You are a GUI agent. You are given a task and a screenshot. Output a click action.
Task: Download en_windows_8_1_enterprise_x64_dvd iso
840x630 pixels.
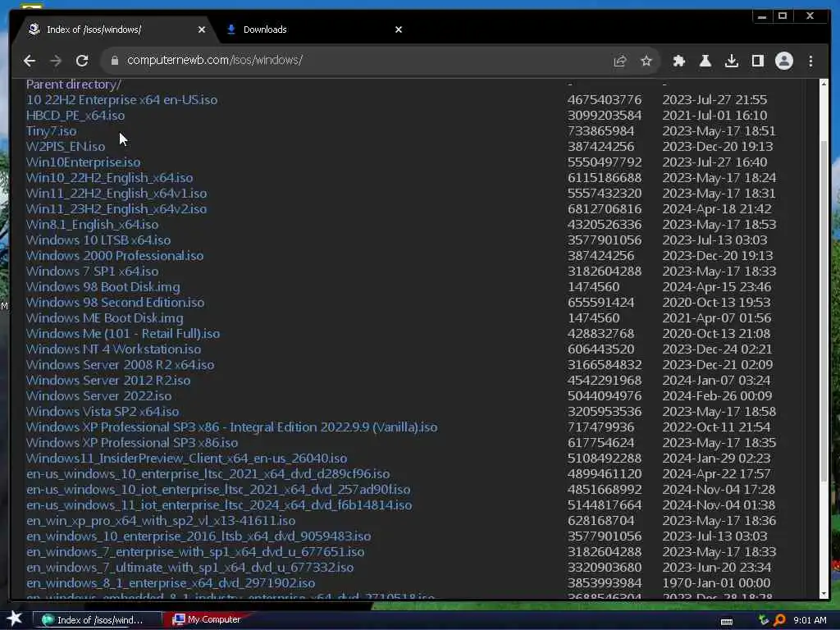coord(171,582)
